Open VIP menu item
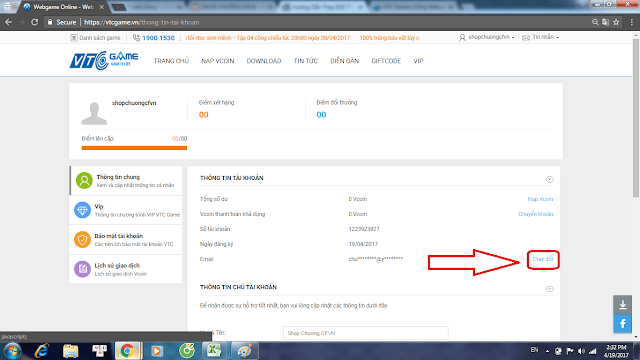The height and width of the screenshot is (360, 640). 418,61
